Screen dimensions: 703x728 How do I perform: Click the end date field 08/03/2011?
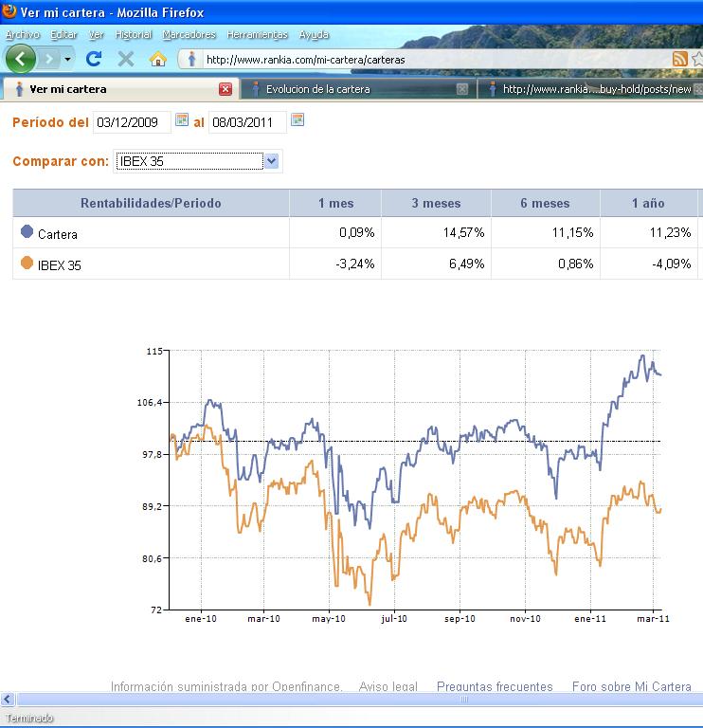tap(247, 122)
